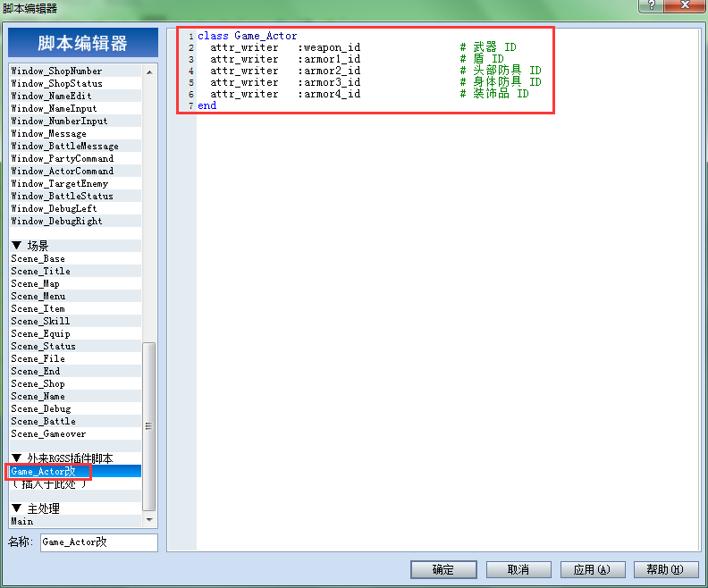Click scroll down arrow in script list
Image resolution: width=708 pixels, height=588 pixels.
(x=149, y=520)
